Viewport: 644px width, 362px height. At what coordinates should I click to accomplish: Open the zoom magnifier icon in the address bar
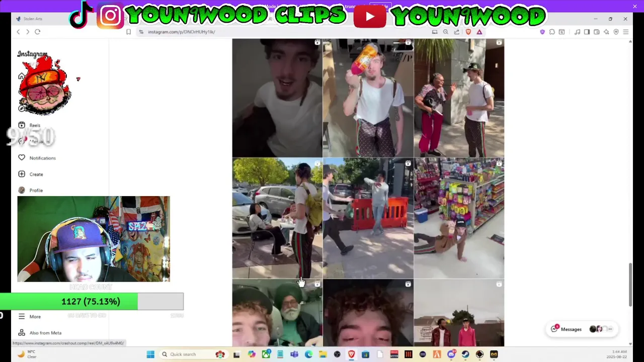click(x=445, y=32)
